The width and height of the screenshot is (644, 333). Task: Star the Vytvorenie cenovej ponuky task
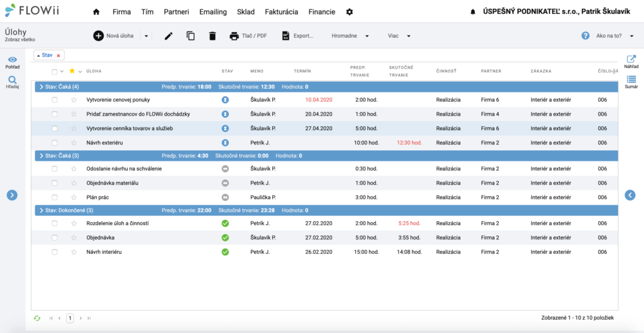[74, 100]
